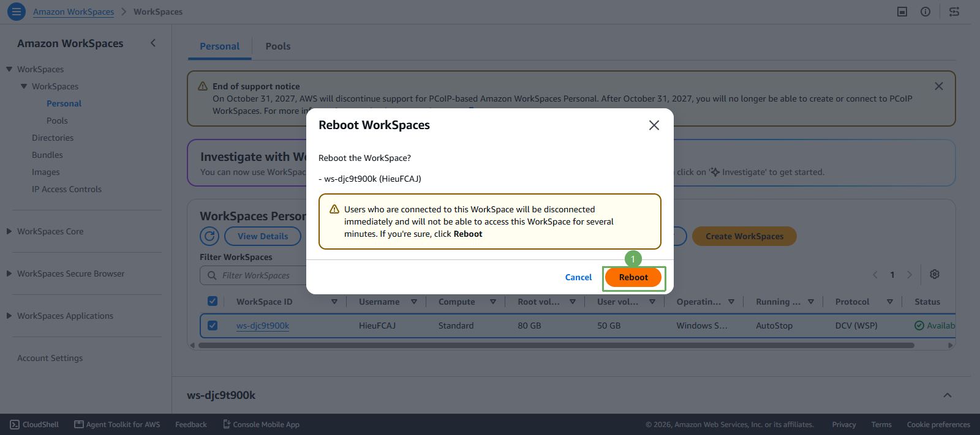Switch to the Personal tab
Viewport: 980px width, 435px height.
(x=219, y=46)
